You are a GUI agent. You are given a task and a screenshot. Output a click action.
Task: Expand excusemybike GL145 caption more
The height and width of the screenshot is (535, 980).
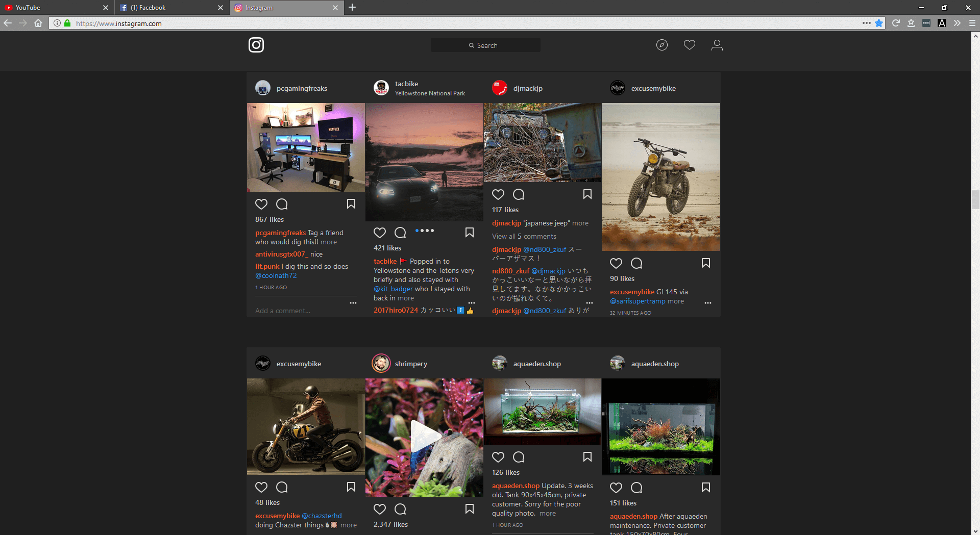coord(676,301)
